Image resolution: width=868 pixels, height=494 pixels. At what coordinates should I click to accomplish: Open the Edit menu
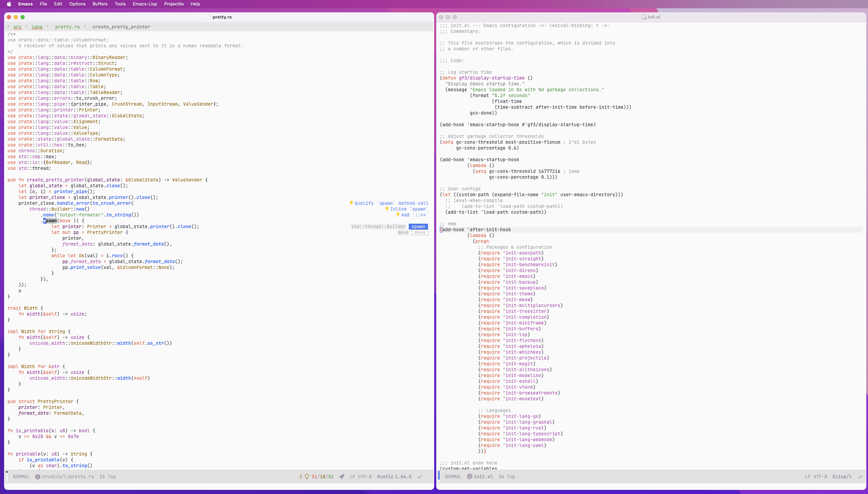[x=58, y=4]
